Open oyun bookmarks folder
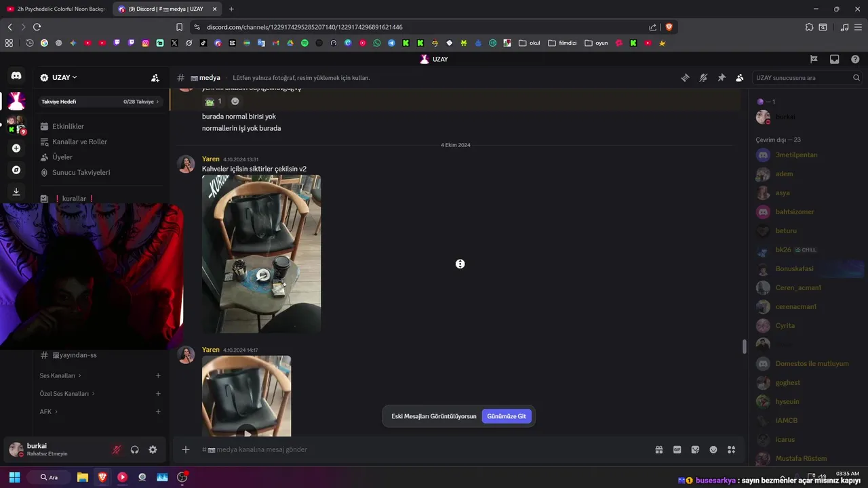Image resolution: width=868 pixels, height=488 pixels. pos(596,43)
